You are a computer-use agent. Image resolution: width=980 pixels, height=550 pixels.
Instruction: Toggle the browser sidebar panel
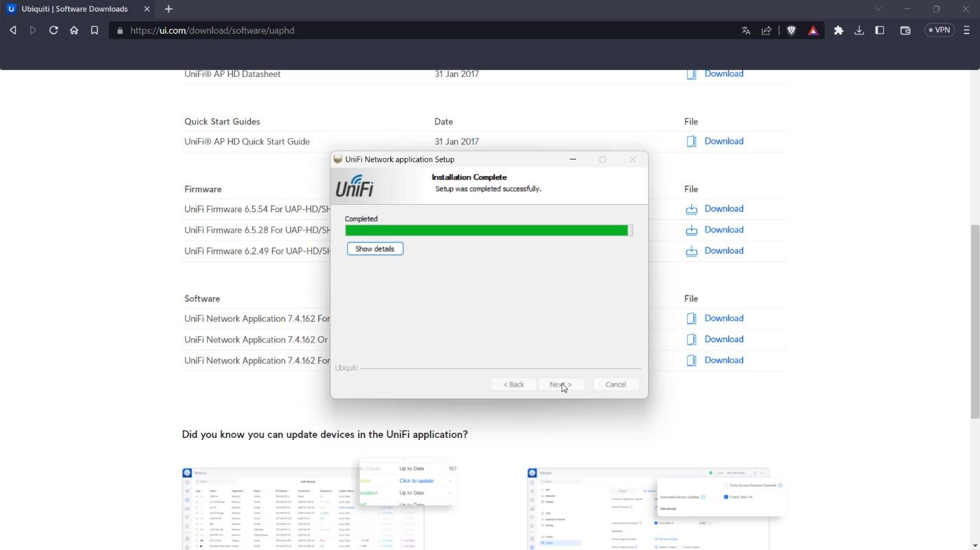(880, 30)
